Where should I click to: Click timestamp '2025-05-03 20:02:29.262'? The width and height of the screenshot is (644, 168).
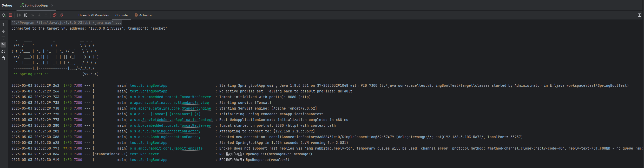pos(35,86)
